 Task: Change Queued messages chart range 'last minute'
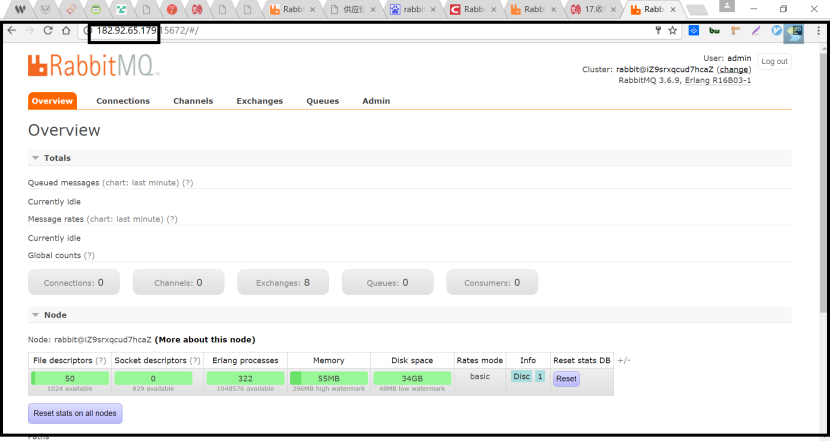coord(155,183)
